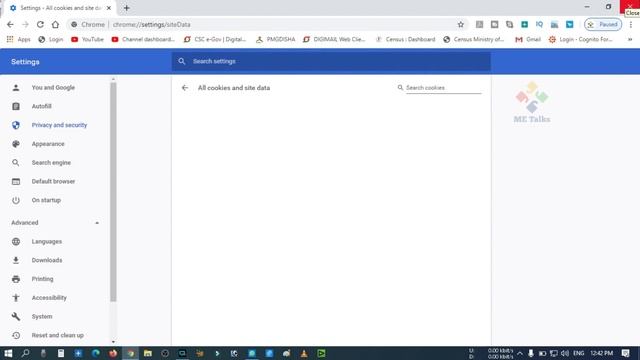Open System settings
This screenshot has width=640, height=360.
click(x=42, y=316)
